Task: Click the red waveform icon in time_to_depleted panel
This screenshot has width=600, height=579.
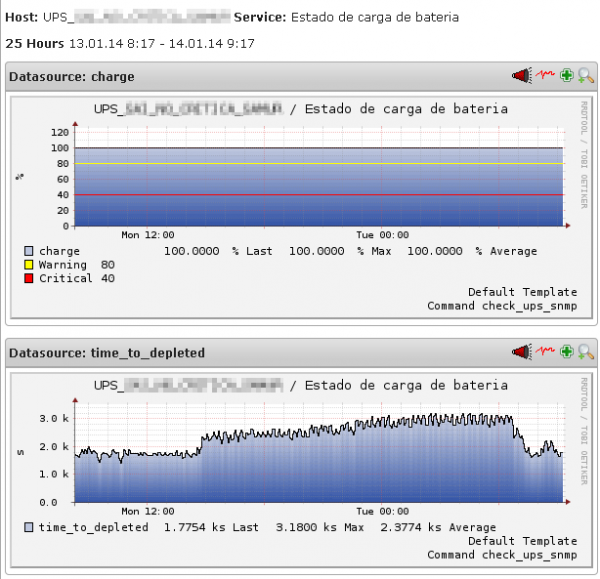Action: pos(543,352)
